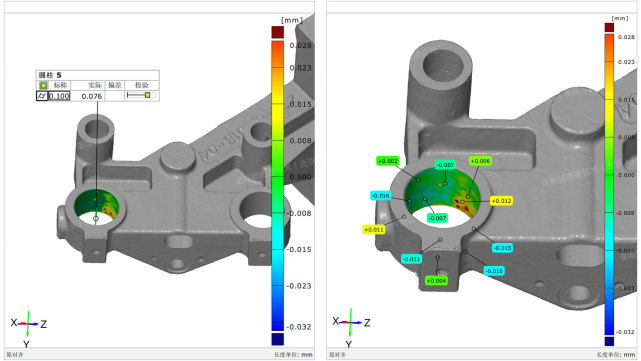
Task: Select the 圆柱 5 callout title
Action: pos(50,75)
